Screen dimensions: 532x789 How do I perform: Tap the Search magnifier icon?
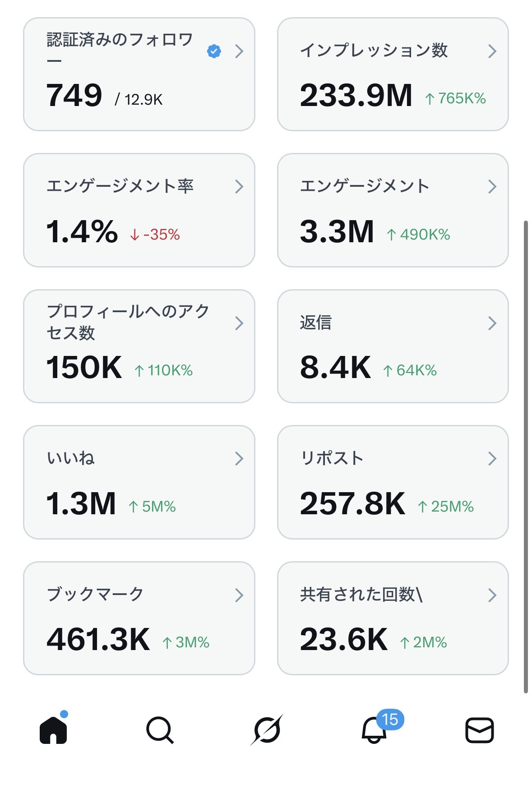160,729
